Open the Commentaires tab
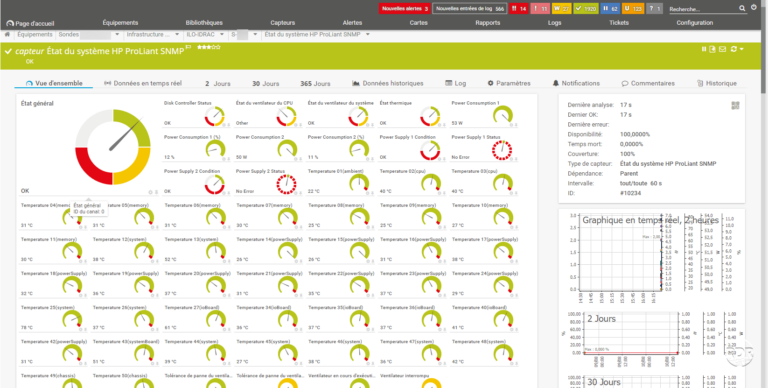The height and width of the screenshot is (388, 768). click(648, 83)
